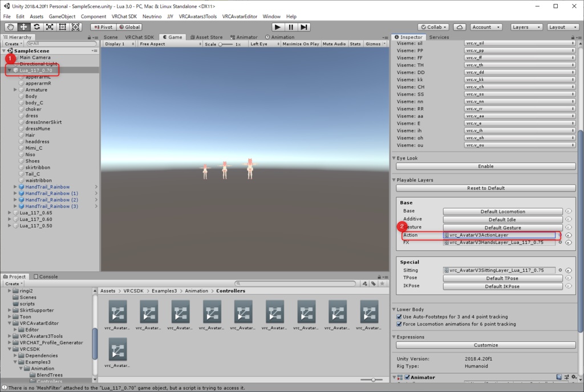Open the Account dropdown

pos(486,27)
